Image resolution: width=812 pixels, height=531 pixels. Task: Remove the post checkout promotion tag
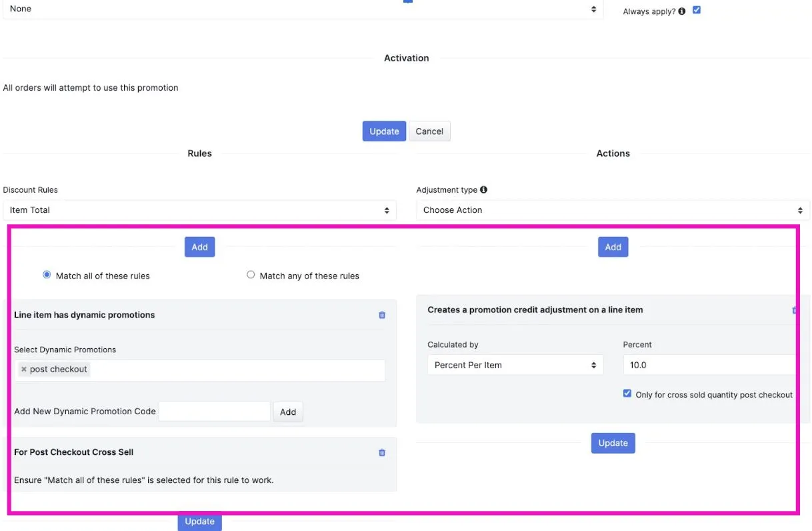coord(24,369)
